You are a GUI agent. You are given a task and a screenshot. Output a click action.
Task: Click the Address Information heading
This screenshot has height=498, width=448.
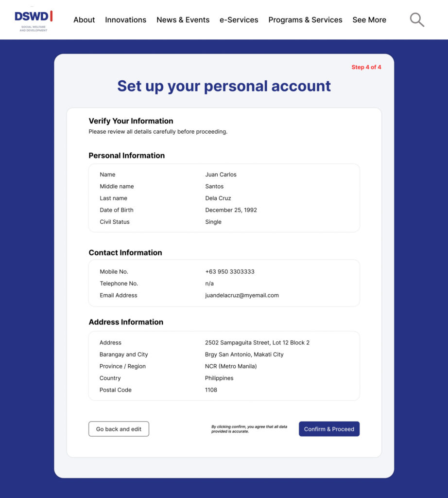pos(126,322)
